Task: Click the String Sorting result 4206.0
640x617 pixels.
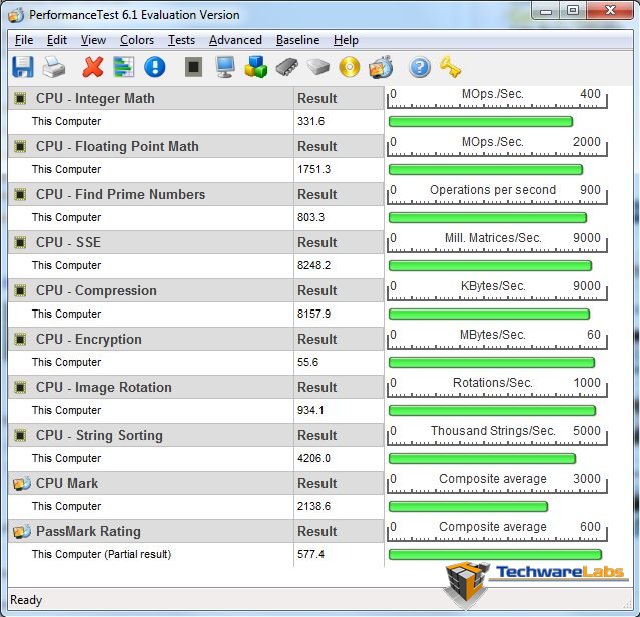Action: [314, 458]
